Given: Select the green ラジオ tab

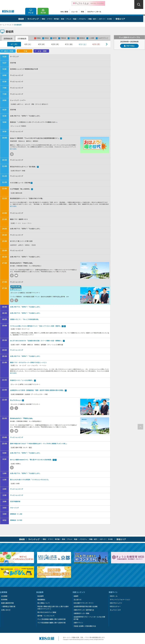Looking at the screenshot, I should [x=43, y=11].
